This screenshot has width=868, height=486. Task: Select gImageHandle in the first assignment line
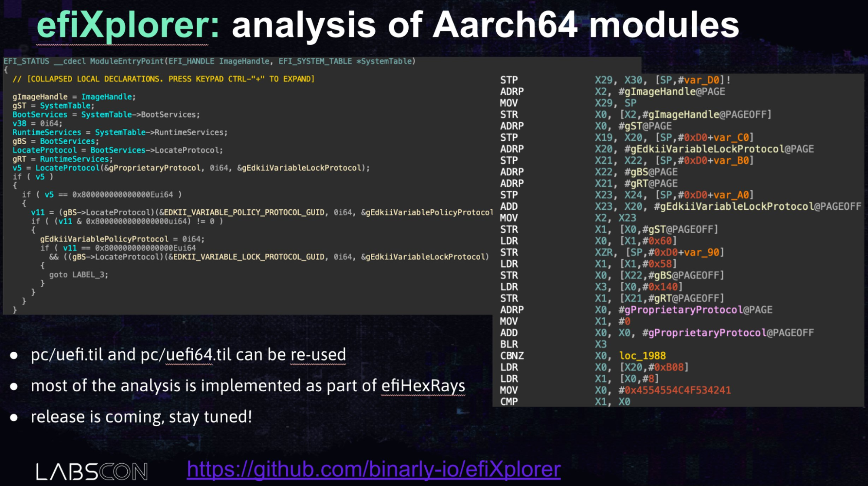coord(40,97)
